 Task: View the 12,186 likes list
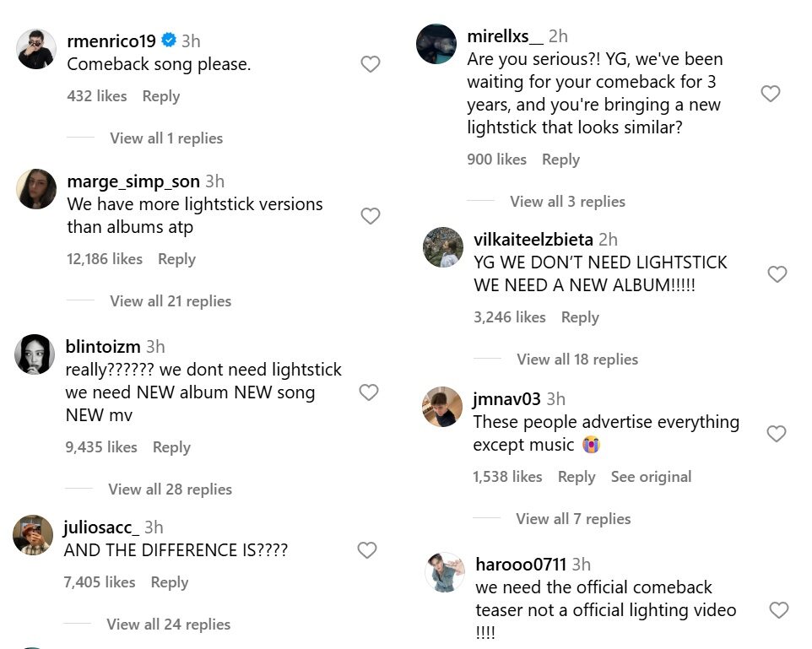[x=105, y=259]
